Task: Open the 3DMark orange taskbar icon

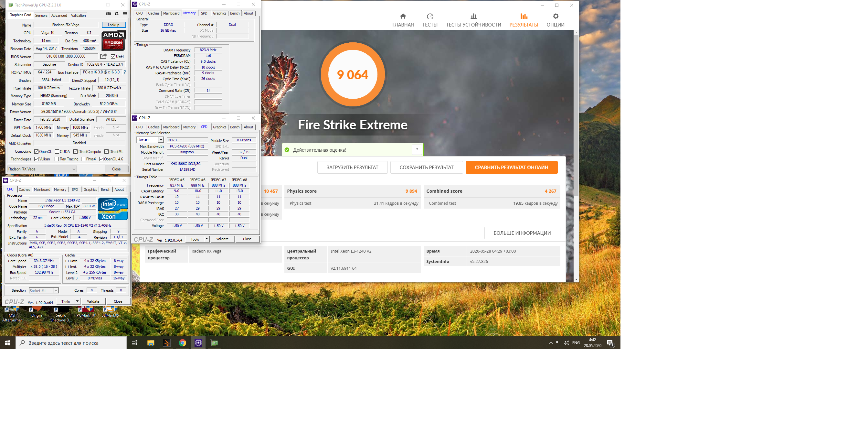Action: coord(166,342)
